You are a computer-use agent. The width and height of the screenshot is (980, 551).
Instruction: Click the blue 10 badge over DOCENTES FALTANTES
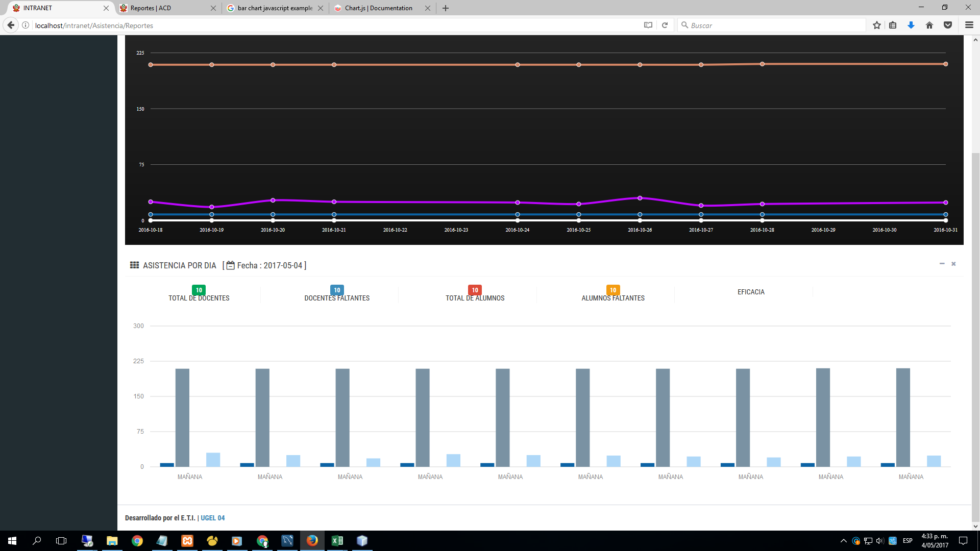coord(337,290)
